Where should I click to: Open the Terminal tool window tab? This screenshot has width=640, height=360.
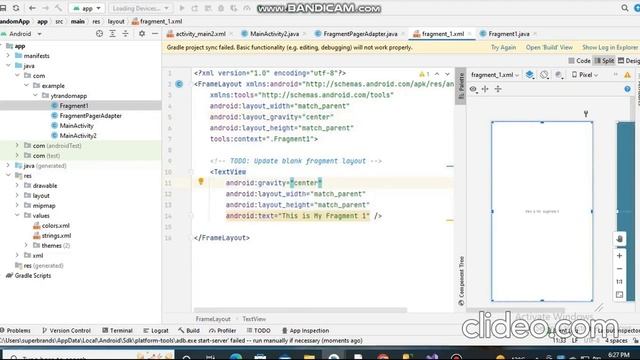coord(118,331)
